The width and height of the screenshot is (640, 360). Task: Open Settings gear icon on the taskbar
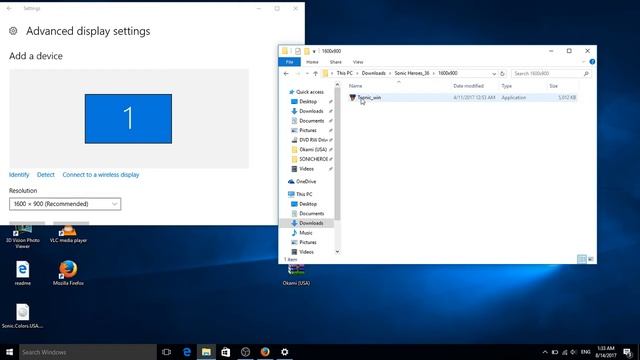click(284, 352)
